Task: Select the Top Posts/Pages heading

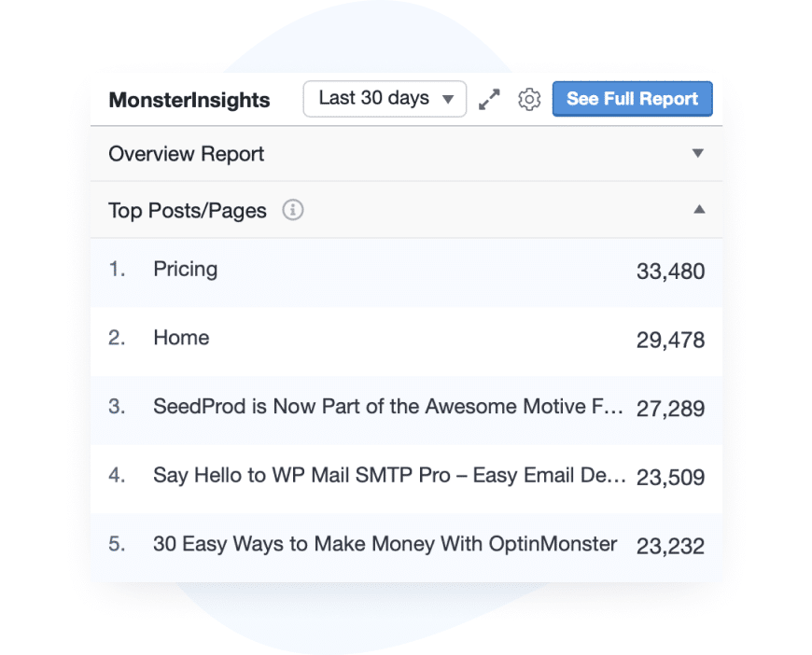Action: click(188, 211)
